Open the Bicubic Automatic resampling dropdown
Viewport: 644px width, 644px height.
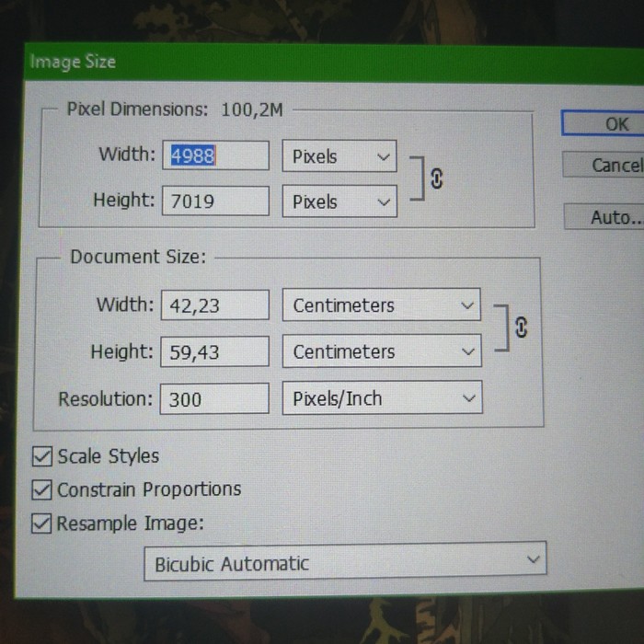(x=344, y=563)
